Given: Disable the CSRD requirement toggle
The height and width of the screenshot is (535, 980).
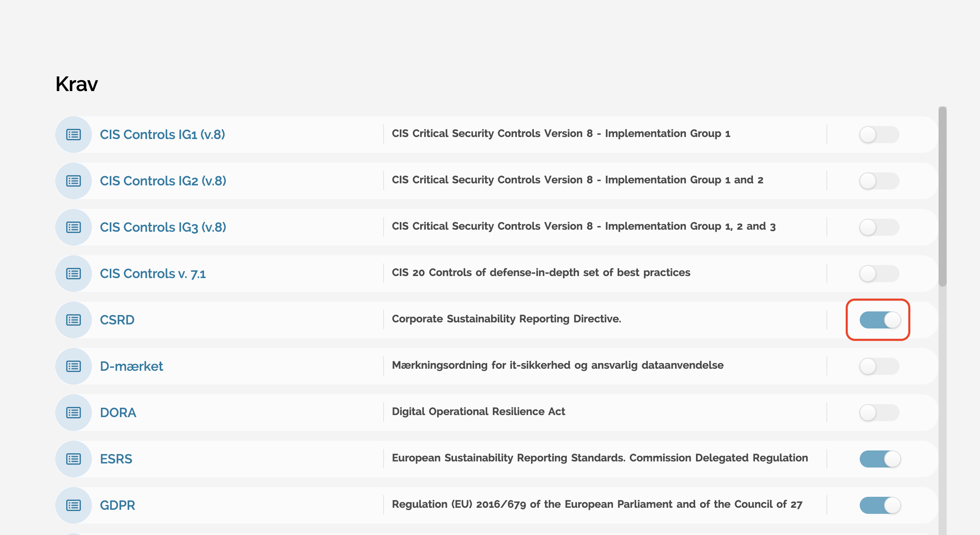Looking at the screenshot, I should [879, 320].
